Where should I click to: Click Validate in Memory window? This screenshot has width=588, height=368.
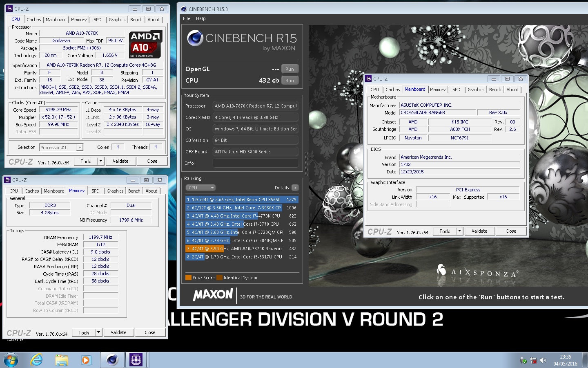pos(118,332)
